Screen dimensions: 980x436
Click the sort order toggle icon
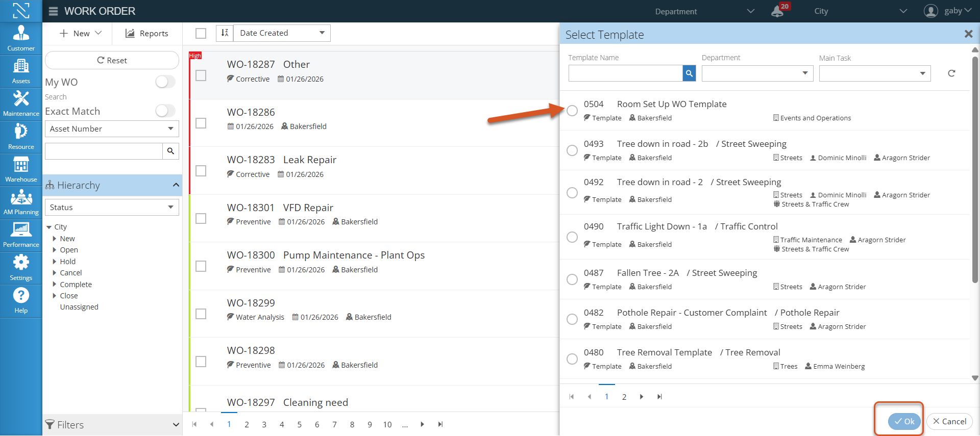(x=225, y=33)
